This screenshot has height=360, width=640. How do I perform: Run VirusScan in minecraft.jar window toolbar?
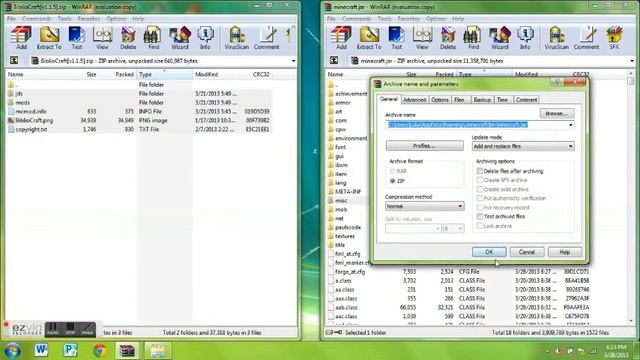pos(556,38)
